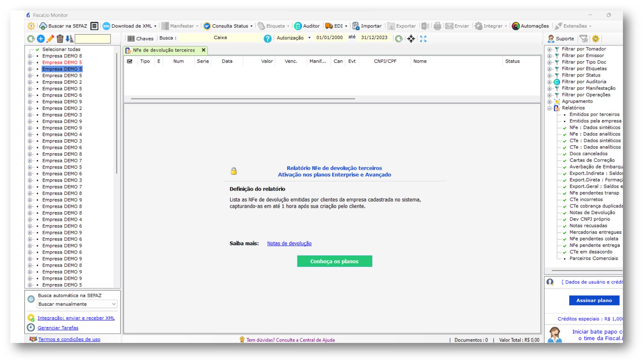
Task: Toggle CTe em desacordo report check
Action: (x=565, y=252)
